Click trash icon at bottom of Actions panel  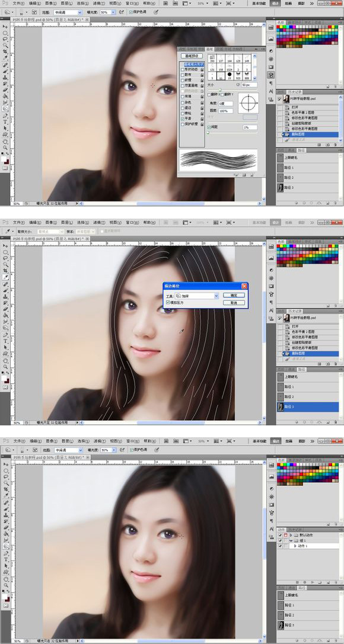(336, 582)
